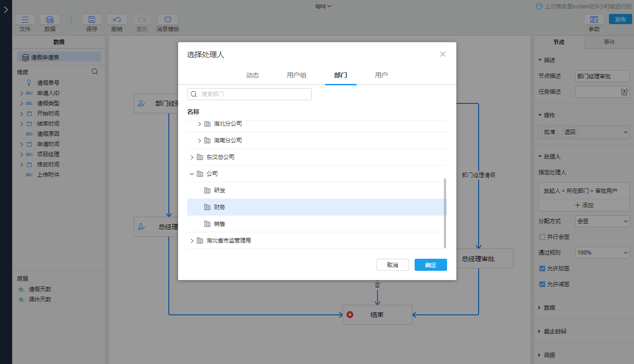634x364 pixels.
Task: Collapse the 公司 department node
Action: pyautogui.click(x=192, y=174)
